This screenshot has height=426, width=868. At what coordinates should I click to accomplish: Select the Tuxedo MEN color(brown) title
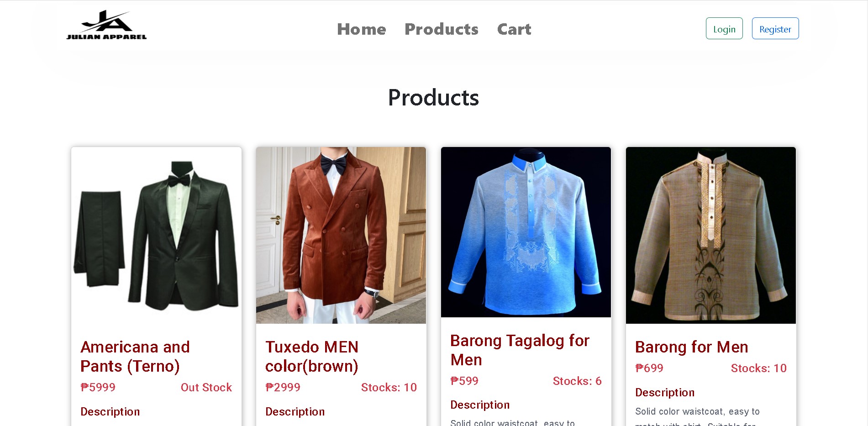(x=312, y=357)
